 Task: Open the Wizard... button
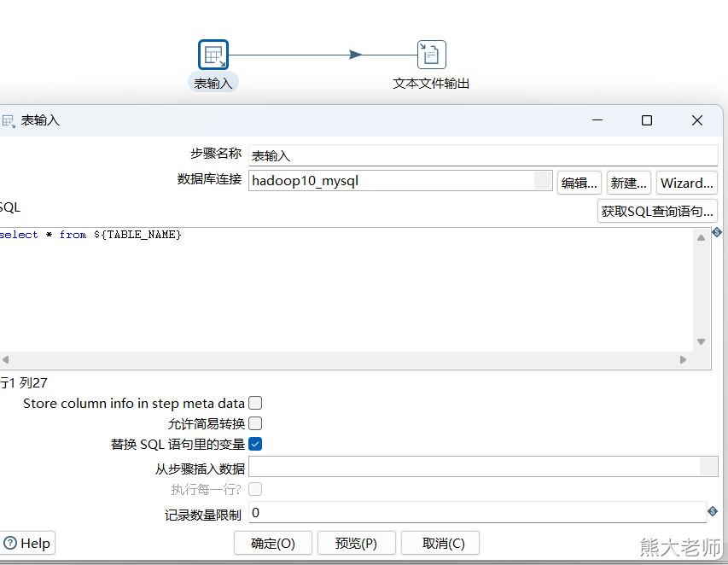687,183
